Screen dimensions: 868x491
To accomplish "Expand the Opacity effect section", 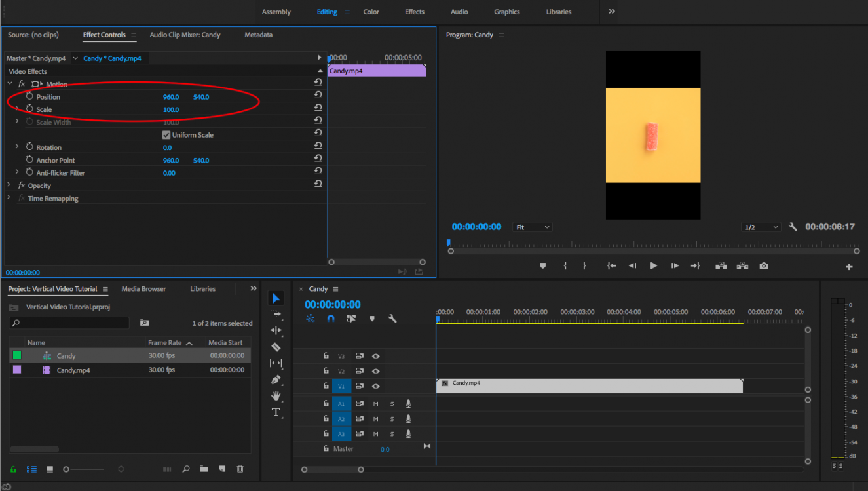I will coord(9,186).
